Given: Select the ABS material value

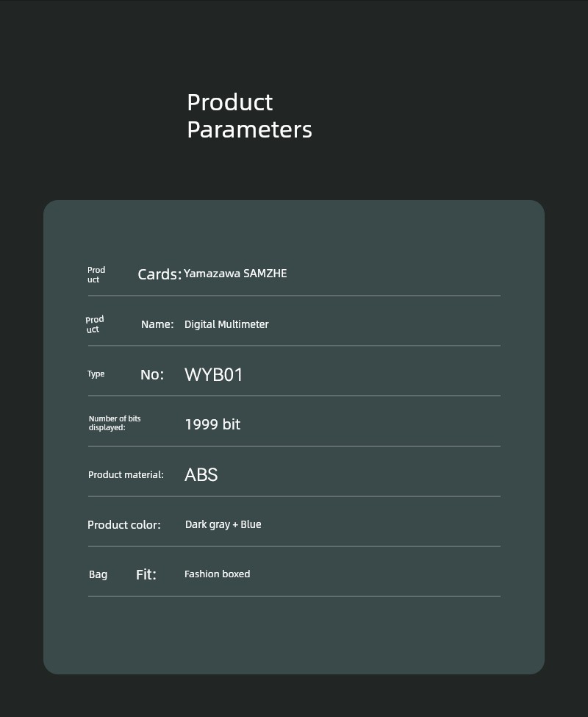Looking at the screenshot, I should coord(201,474).
